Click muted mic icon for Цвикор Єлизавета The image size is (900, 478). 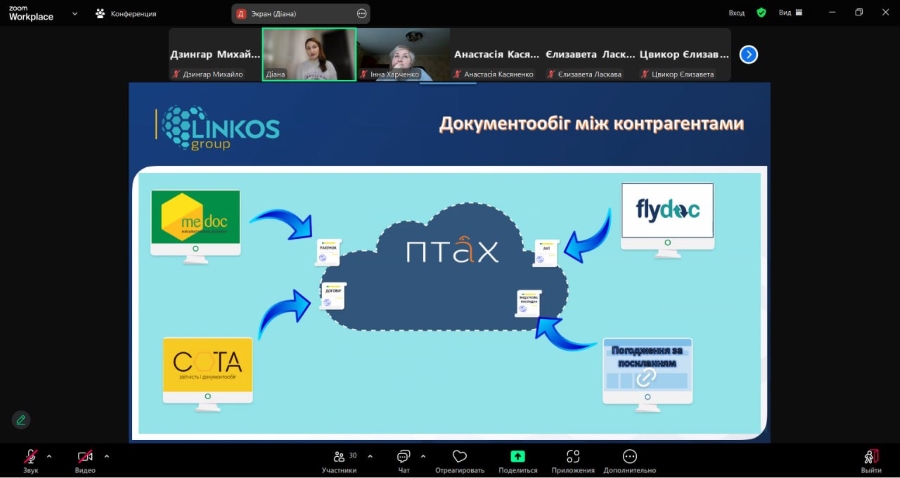(645, 74)
